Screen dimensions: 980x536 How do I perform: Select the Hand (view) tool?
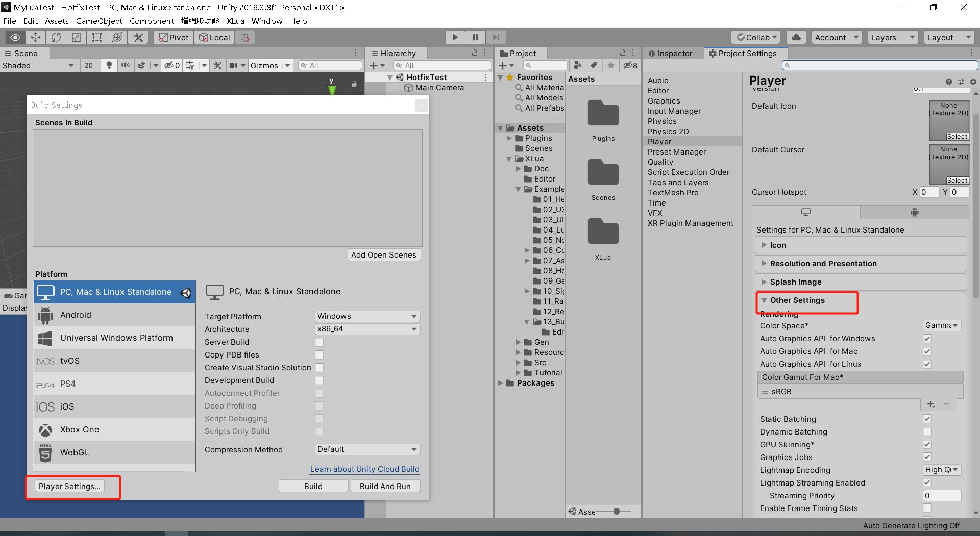pos(15,37)
